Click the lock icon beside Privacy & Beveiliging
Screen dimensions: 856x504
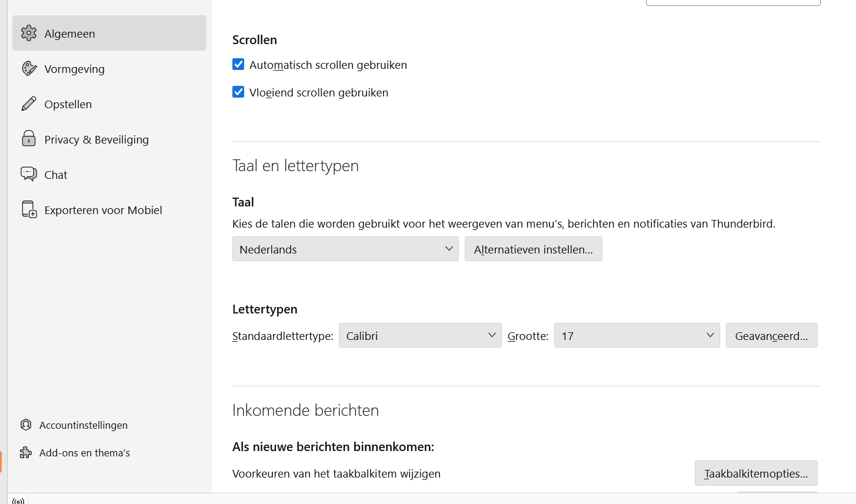pos(28,139)
